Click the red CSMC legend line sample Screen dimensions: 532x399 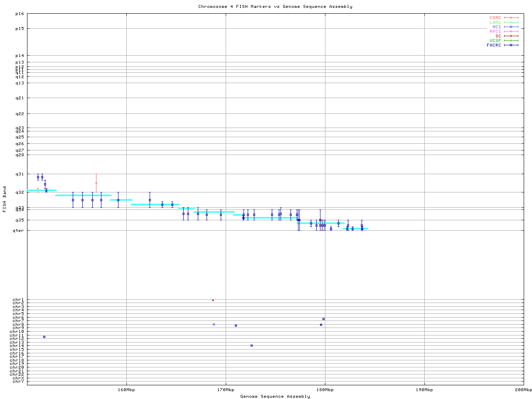pos(511,18)
